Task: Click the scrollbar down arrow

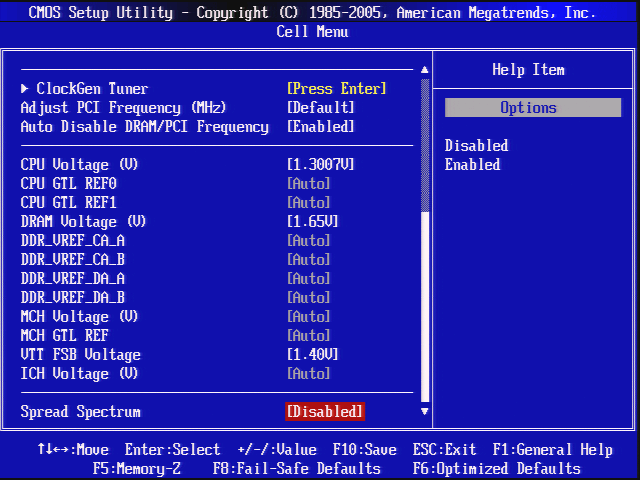Action: 424,411
